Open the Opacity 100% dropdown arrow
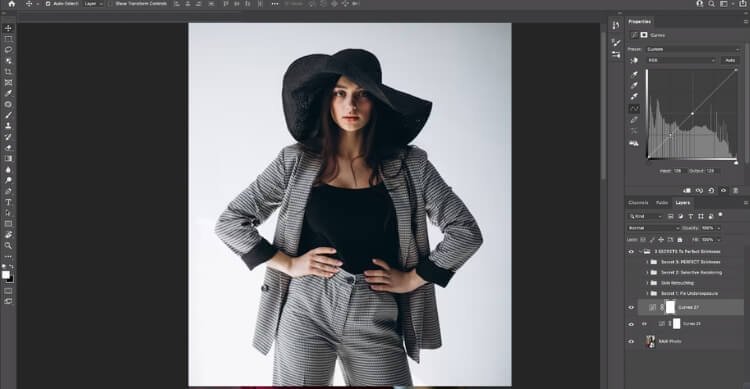750x389 pixels. tap(718, 228)
